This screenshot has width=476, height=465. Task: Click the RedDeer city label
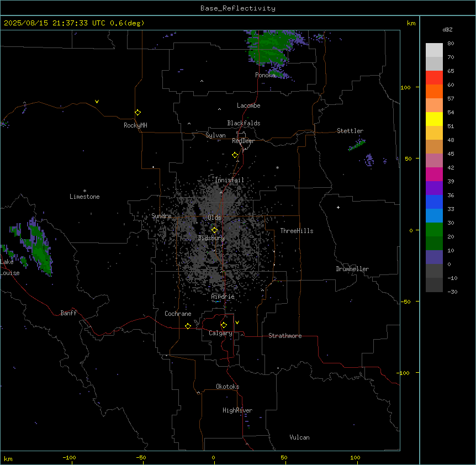click(243, 141)
